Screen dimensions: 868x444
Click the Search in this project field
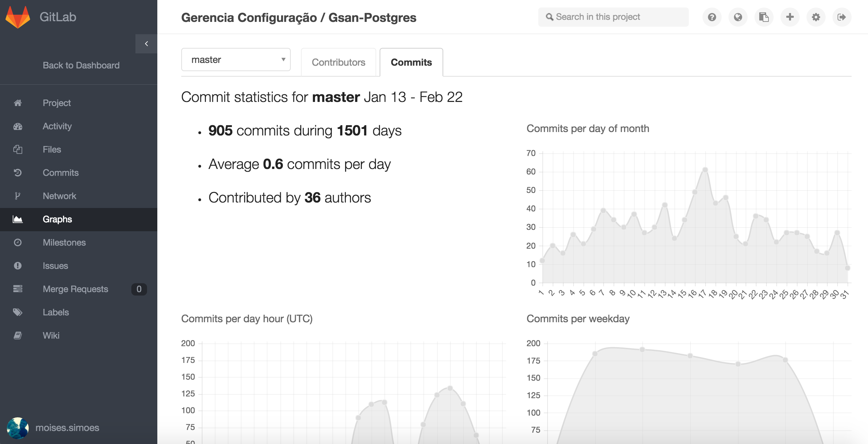(614, 17)
